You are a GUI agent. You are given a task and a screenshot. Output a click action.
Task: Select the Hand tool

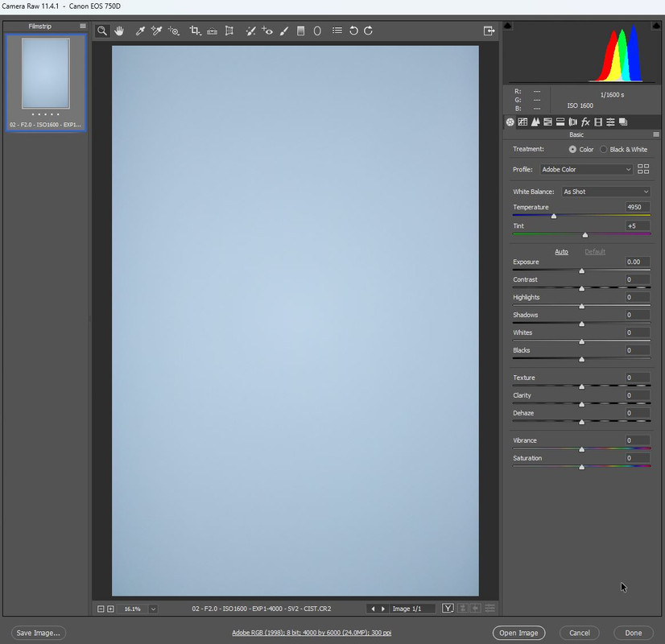tap(119, 31)
